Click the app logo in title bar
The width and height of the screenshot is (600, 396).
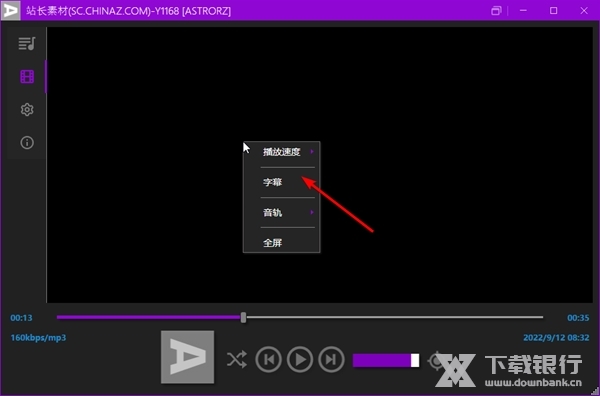point(10,10)
